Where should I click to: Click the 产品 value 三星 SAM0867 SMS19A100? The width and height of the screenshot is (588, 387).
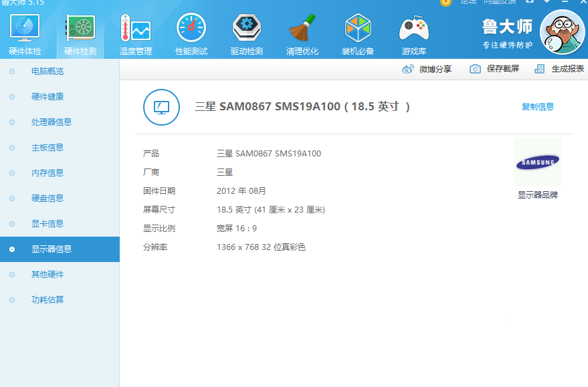point(269,154)
